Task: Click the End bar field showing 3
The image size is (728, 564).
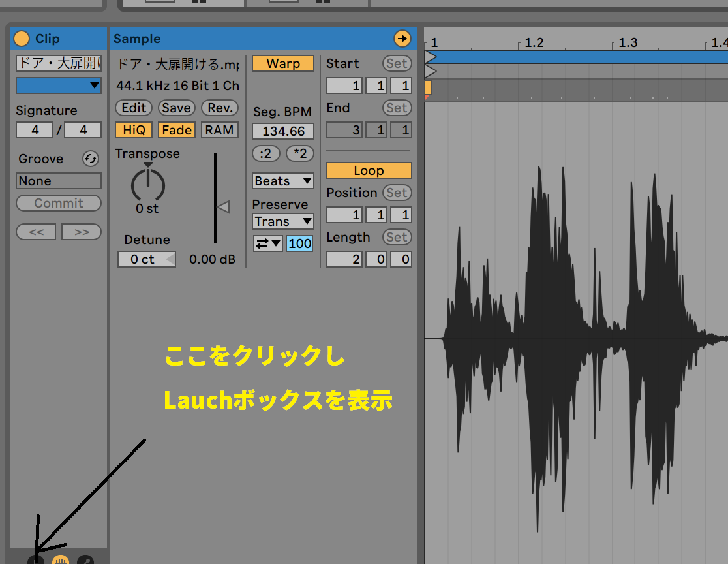Action: point(344,130)
